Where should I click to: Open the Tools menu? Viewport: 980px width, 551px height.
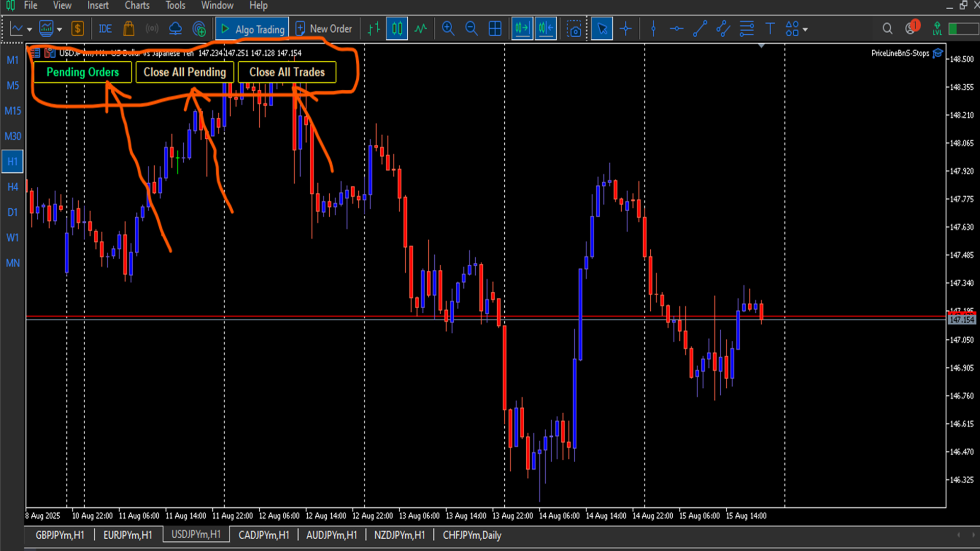coord(176,6)
